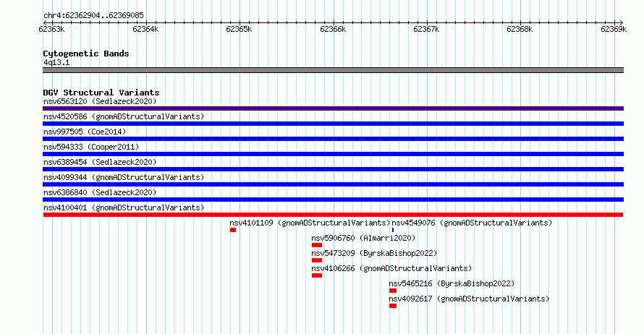Screen dimensions: 644x334
Task: Select the tiny blue nsv4549076 variant mark
Action: (393, 230)
